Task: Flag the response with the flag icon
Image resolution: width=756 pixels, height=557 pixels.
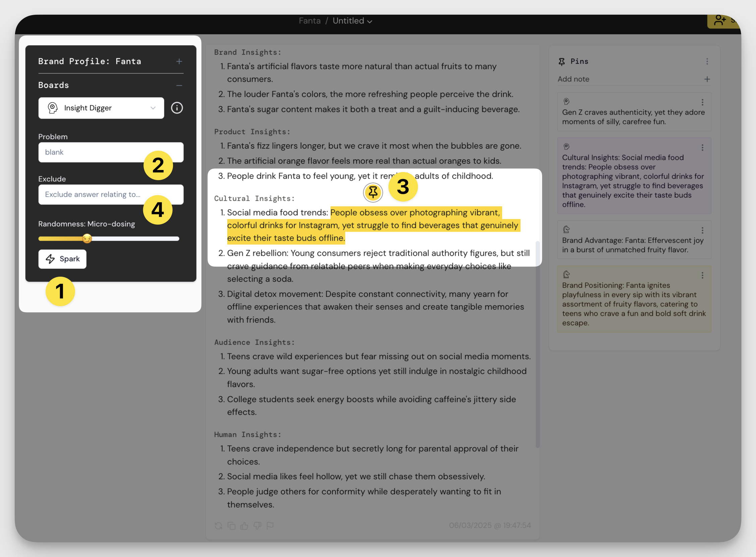Action: (270, 525)
